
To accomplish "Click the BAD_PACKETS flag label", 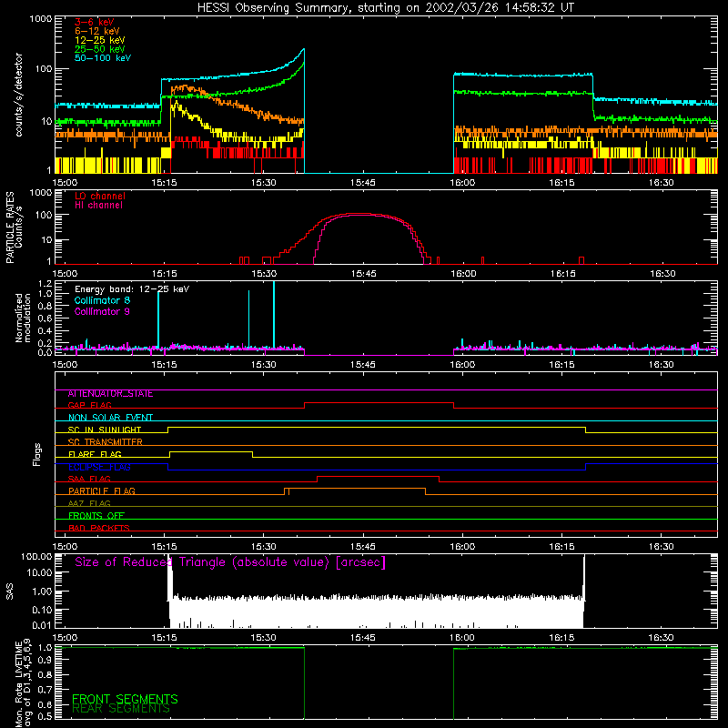I will [x=99, y=529].
